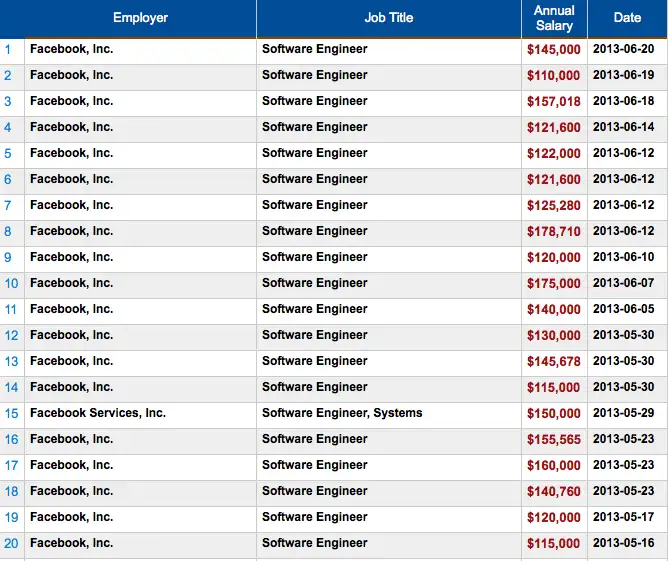Open row number 20 link
The image size is (668, 561).
[x=12, y=543]
